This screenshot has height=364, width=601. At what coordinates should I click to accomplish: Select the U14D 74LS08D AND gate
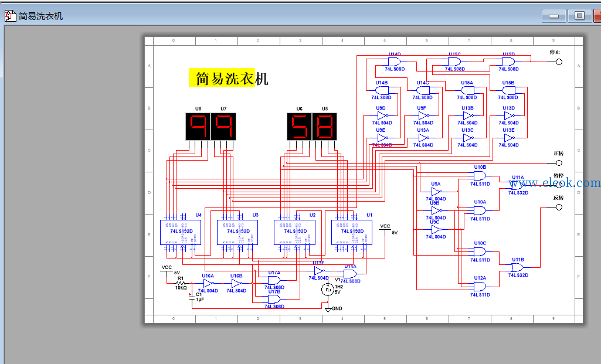(395, 62)
